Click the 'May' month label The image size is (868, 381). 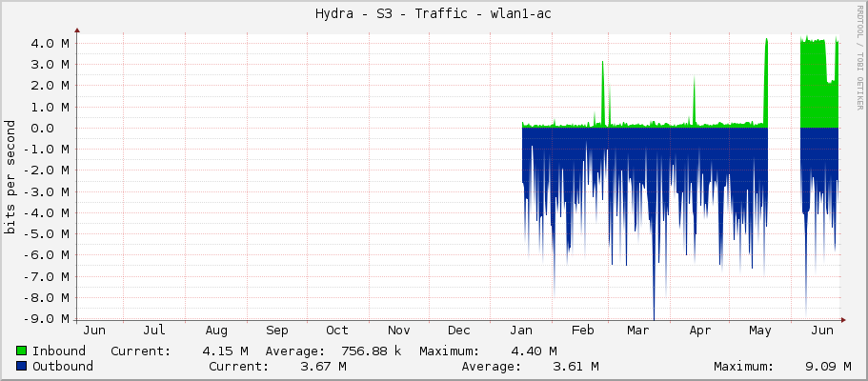(760, 331)
